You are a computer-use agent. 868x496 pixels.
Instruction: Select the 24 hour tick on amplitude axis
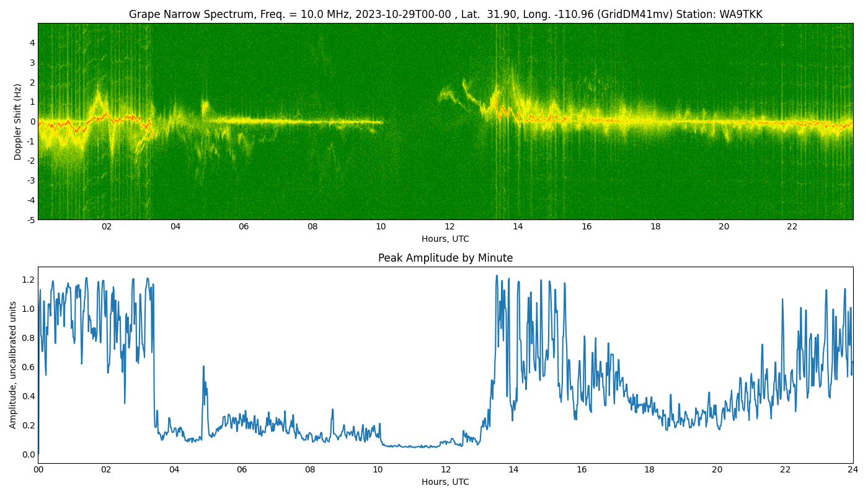(x=853, y=470)
